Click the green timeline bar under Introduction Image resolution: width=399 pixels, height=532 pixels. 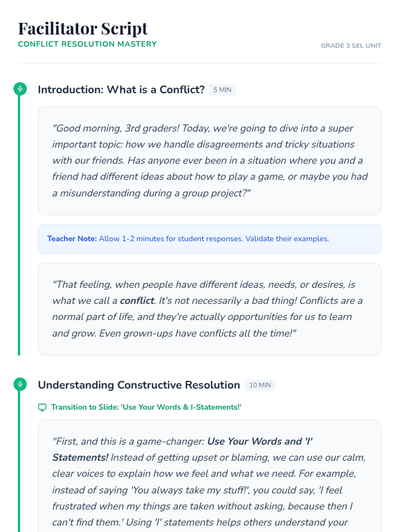point(19,225)
